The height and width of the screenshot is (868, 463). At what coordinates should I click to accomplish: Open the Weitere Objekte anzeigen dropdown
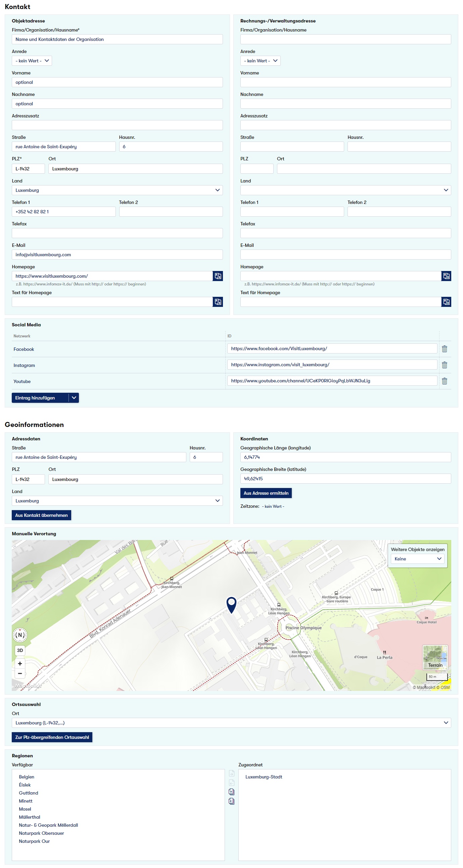pos(417,559)
